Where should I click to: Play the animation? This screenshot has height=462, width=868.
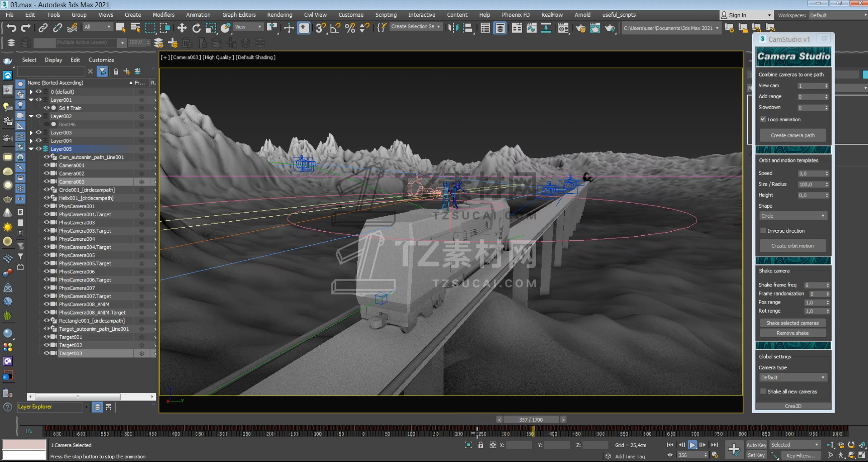(x=692, y=445)
